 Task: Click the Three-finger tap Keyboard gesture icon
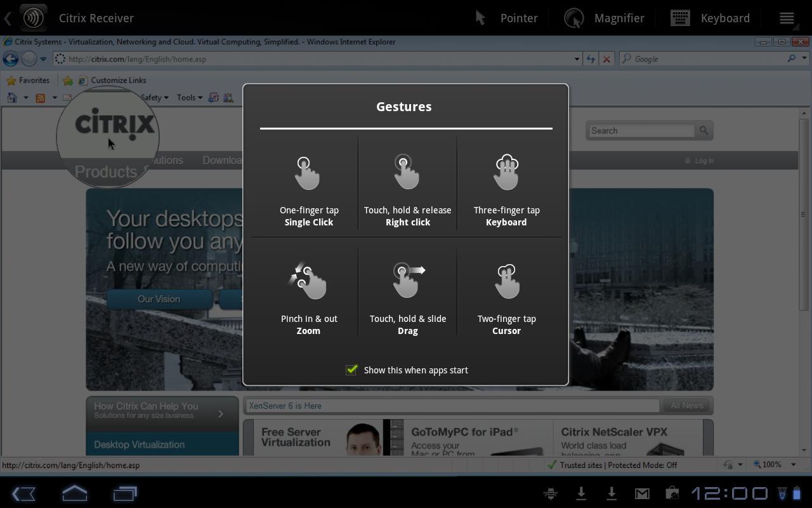(x=506, y=172)
